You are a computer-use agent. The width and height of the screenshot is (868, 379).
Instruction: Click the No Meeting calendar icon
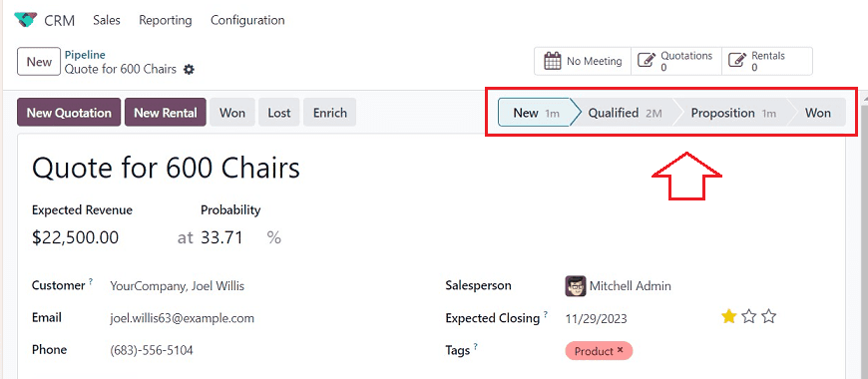552,61
